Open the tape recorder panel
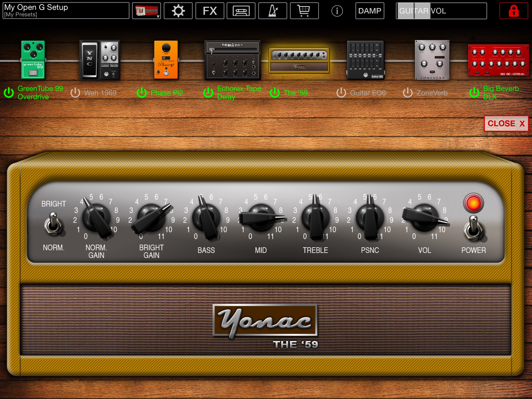 point(241,11)
